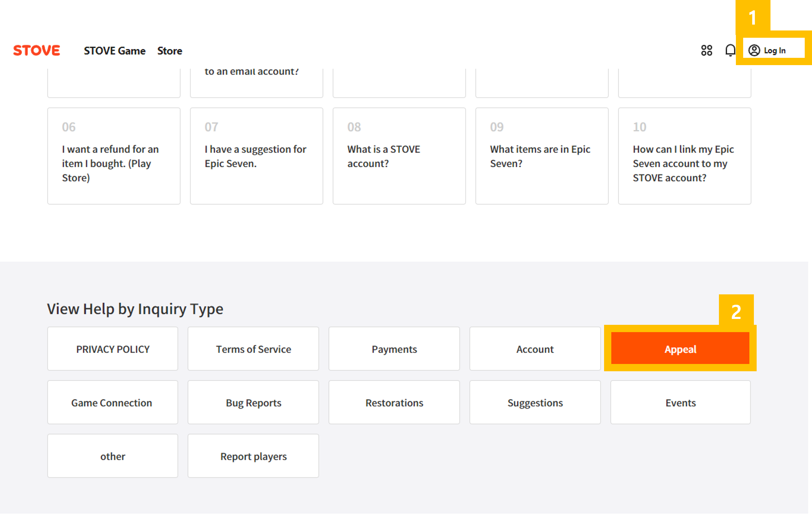Select the Game Connection inquiry type
The width and height of the screenshot is (812, 516).
(x=113, y=402)
